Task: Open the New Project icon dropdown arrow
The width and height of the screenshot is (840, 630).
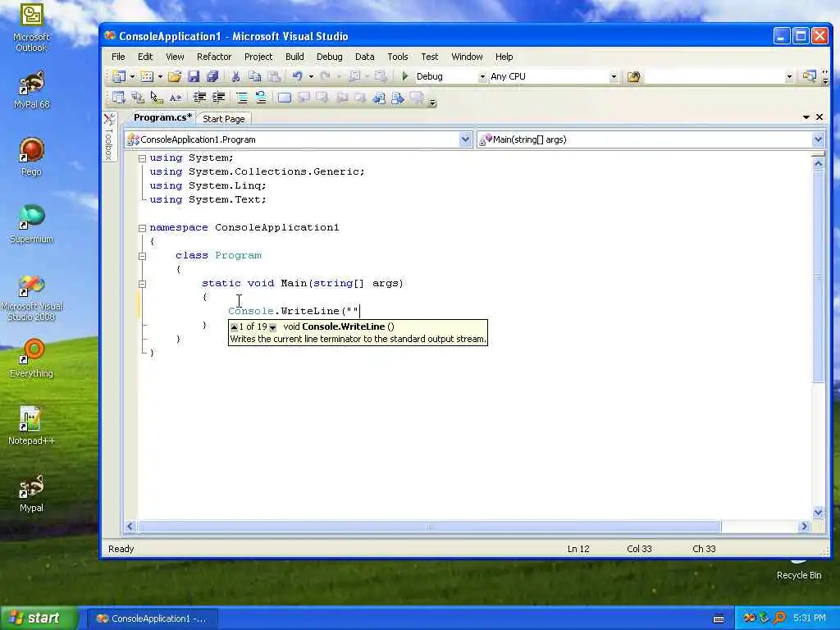Action: pyautogui.click(x=132, y=76)
